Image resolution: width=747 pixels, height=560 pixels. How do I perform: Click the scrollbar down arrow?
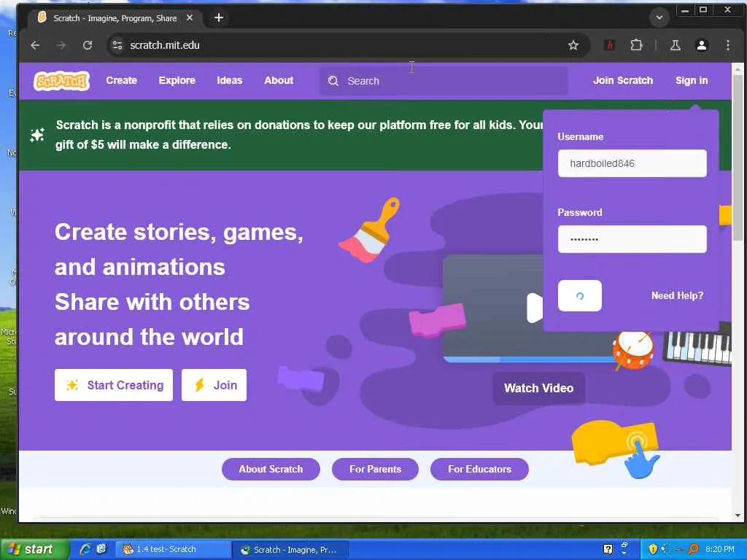(x=738, y=516)
